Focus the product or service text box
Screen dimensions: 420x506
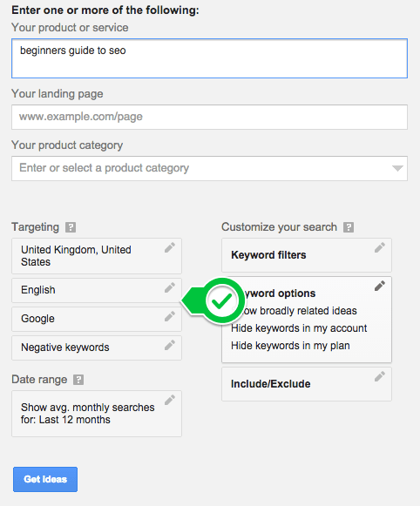point(209,58)
